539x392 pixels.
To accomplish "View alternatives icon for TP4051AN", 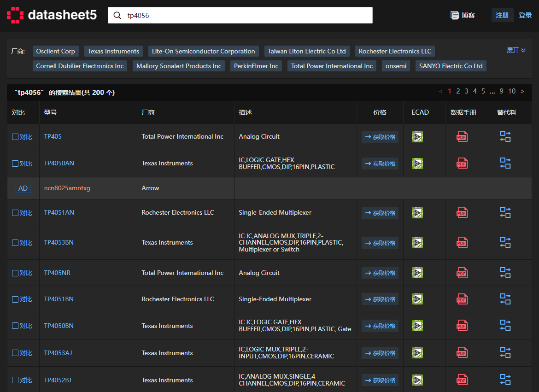I will 505,212.
